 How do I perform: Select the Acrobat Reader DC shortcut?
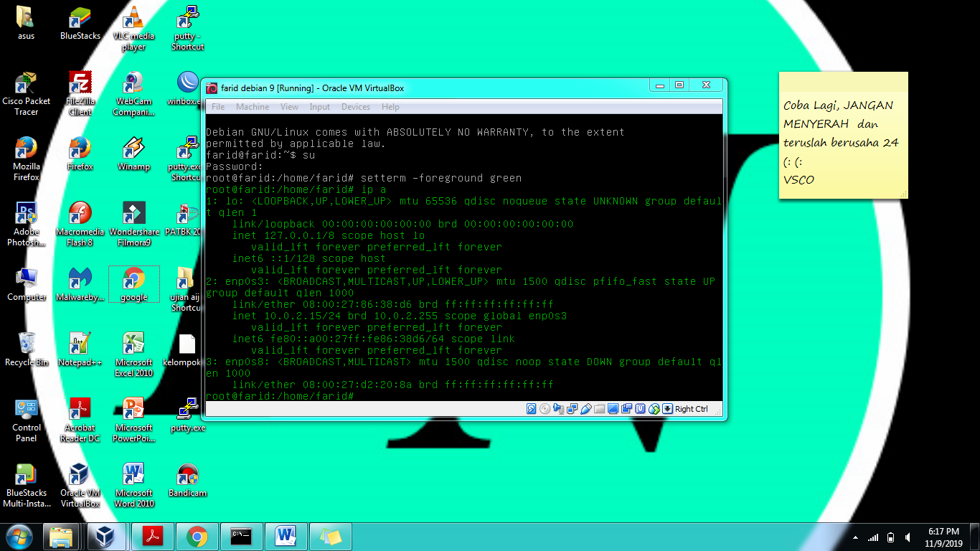point(80,420)
